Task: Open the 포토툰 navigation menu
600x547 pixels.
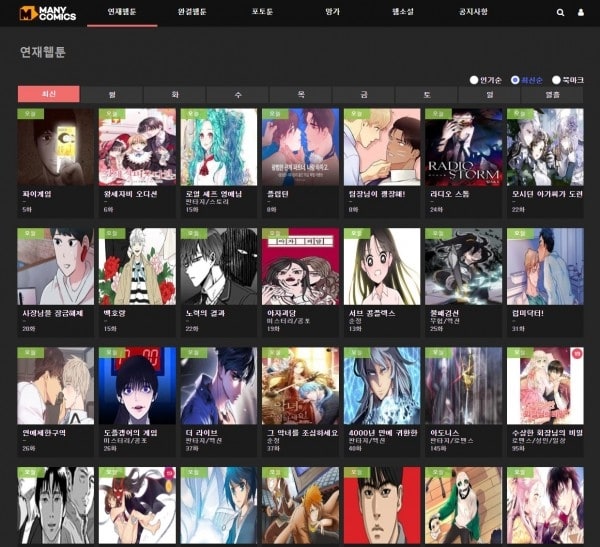Action: (x=262, y=12)
